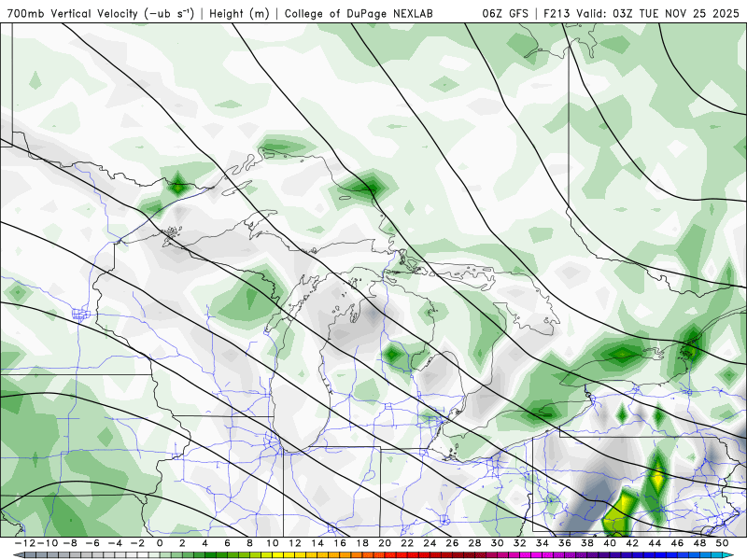Click the '12' colorbar scale label
Viewport: 747px width, 560px height.
click(295, 543)
